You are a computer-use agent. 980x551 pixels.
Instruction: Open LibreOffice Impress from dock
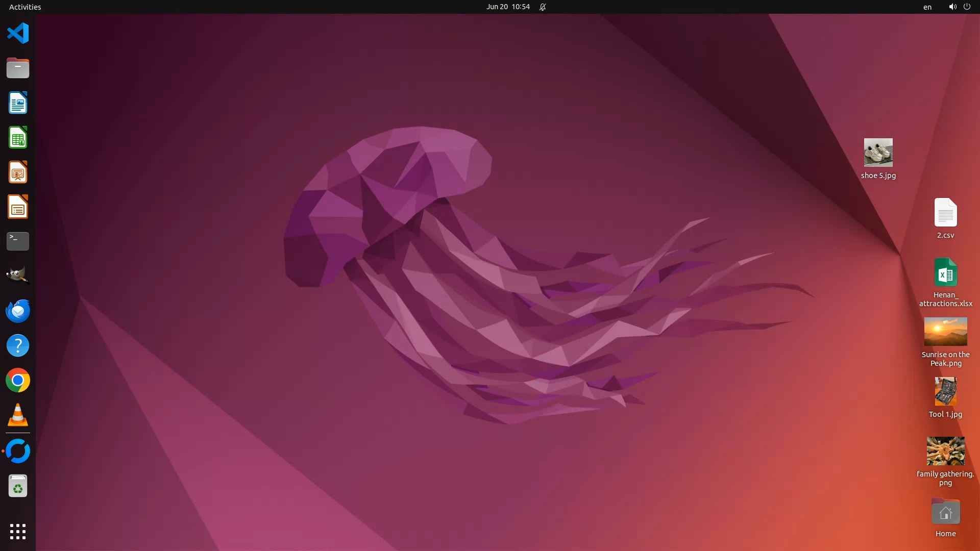(x=18, y=172)
